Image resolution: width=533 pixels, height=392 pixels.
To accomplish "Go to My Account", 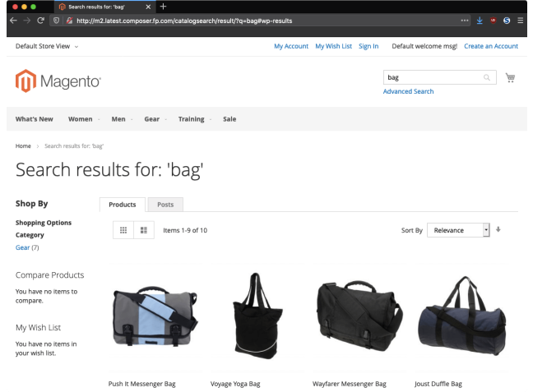I will (291, 46).
